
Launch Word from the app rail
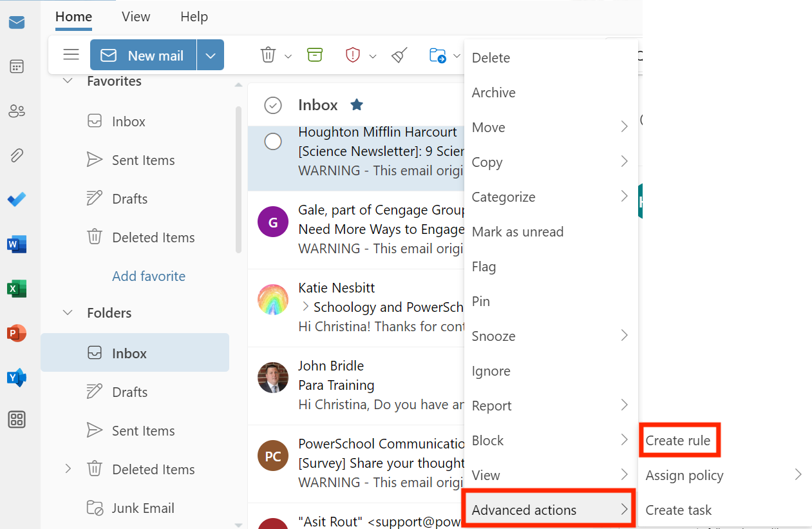[x=17, y=244]
